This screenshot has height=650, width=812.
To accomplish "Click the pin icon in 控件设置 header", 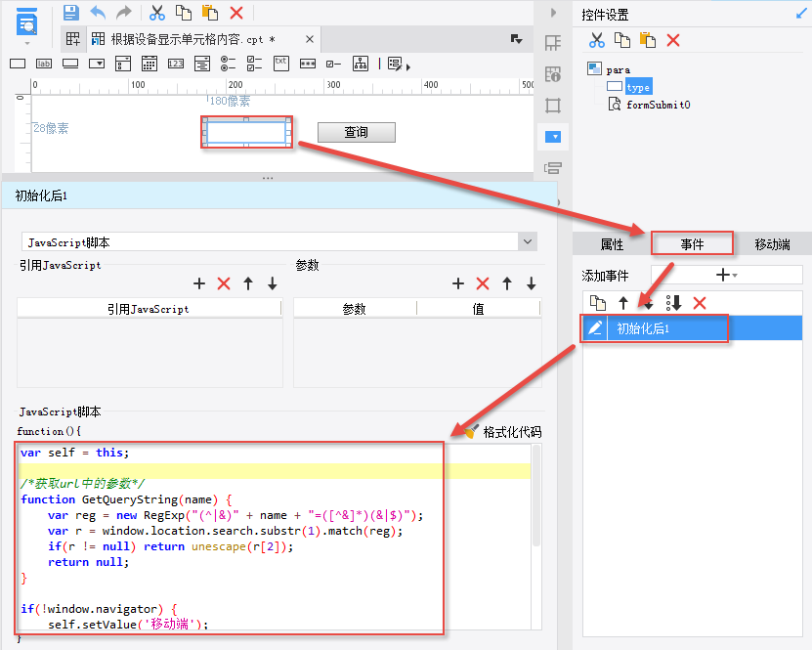I will pyautogui.click(x=801, y=14).
